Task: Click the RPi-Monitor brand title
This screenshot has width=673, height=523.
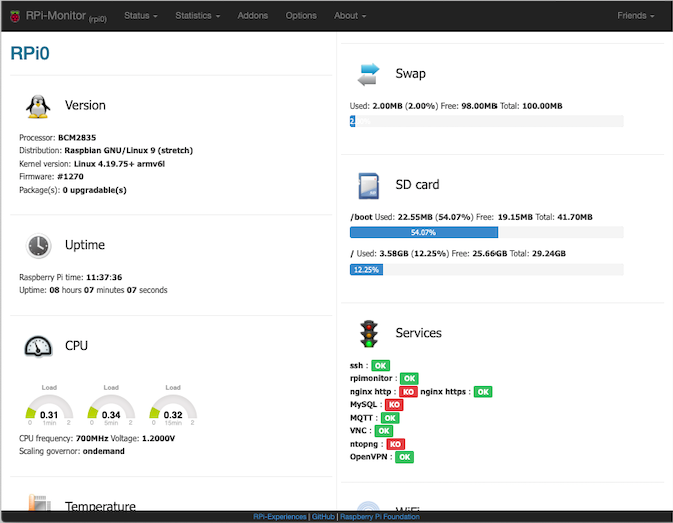Action: coord(66,16)
